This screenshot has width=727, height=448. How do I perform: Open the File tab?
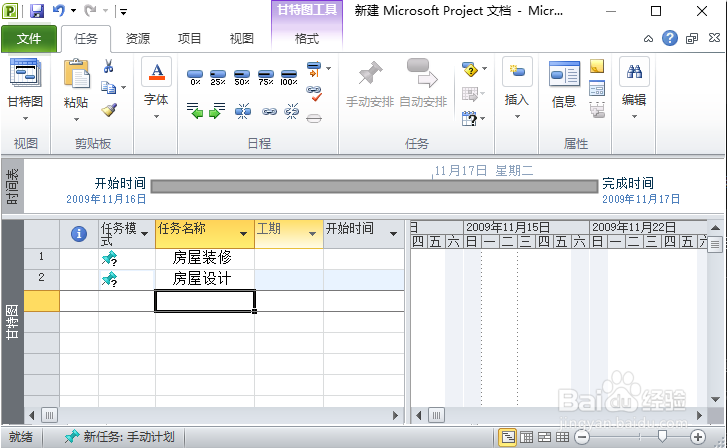tap(29, 38)
